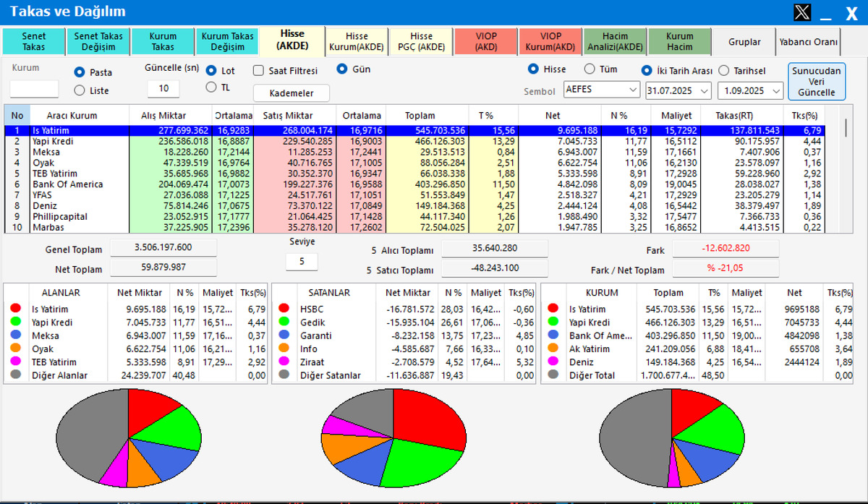Click the Fark value -12.602.820
The width and height of the screenshot is (868, 504).
click(x=726, y=249)
